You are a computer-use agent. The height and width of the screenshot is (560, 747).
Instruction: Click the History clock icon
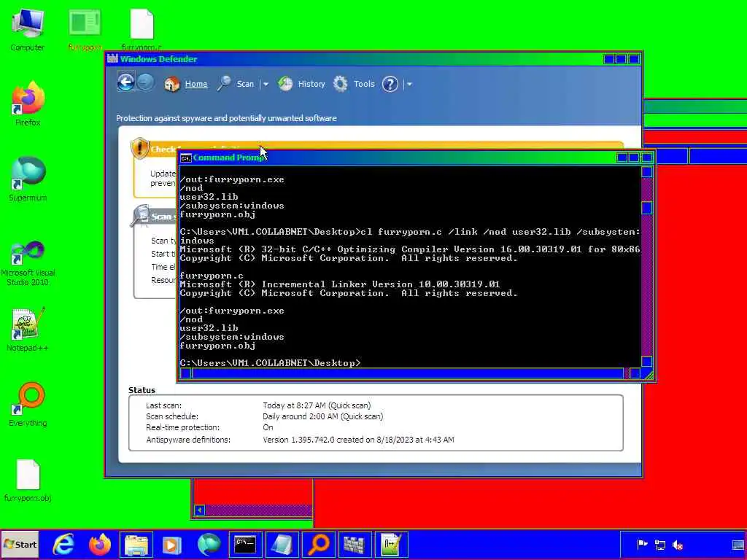pos(285,84)
